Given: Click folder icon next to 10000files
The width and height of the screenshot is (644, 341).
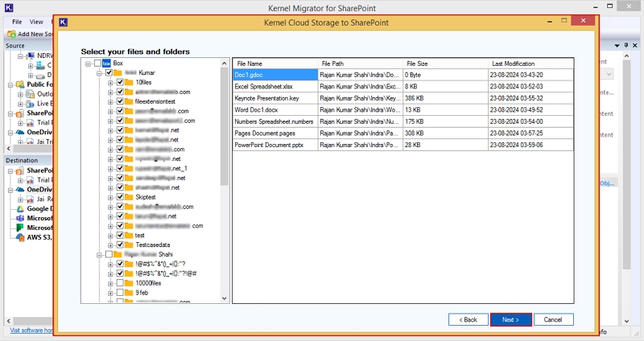Looking at the screenshot, I should pyautogui.click(x=129, y=283).
